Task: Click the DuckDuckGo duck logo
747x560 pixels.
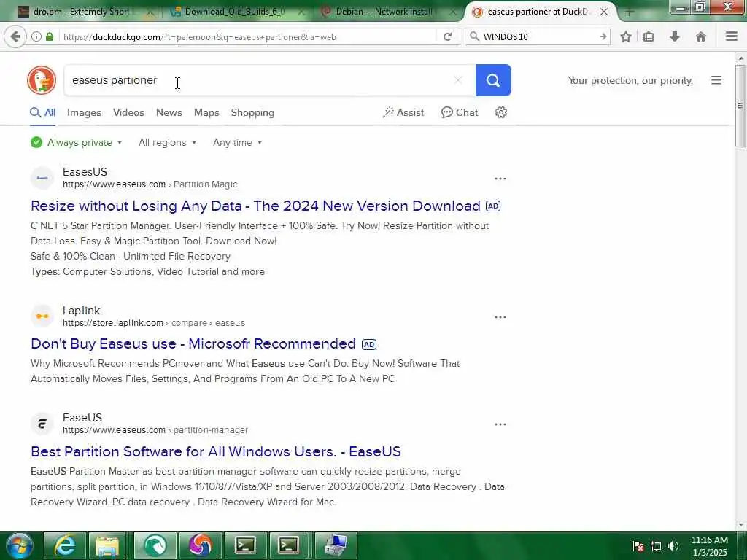Action: pyautogui.click(x=42, y=80)
